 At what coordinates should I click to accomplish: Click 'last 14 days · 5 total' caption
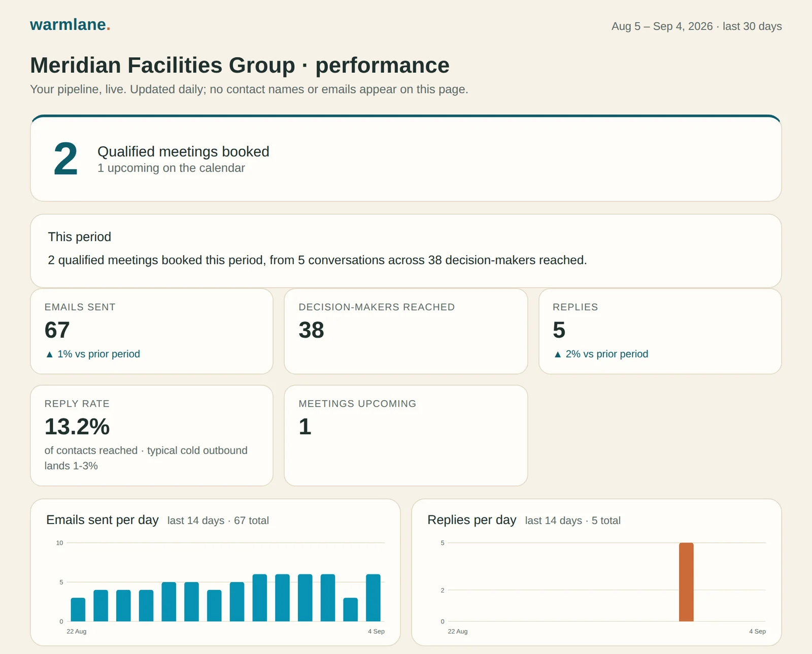(x=573, y=521)
